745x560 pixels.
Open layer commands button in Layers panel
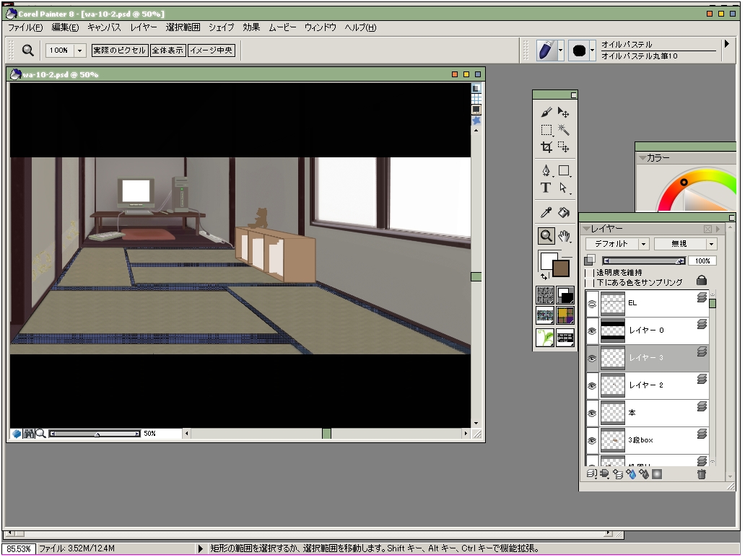click(591, 474)
